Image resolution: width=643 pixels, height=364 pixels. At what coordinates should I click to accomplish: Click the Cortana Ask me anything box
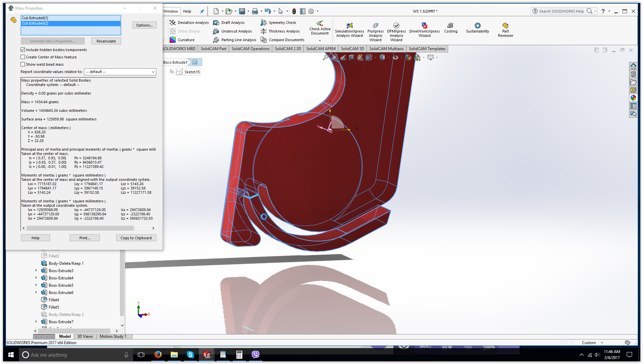(x=76, y=355)
